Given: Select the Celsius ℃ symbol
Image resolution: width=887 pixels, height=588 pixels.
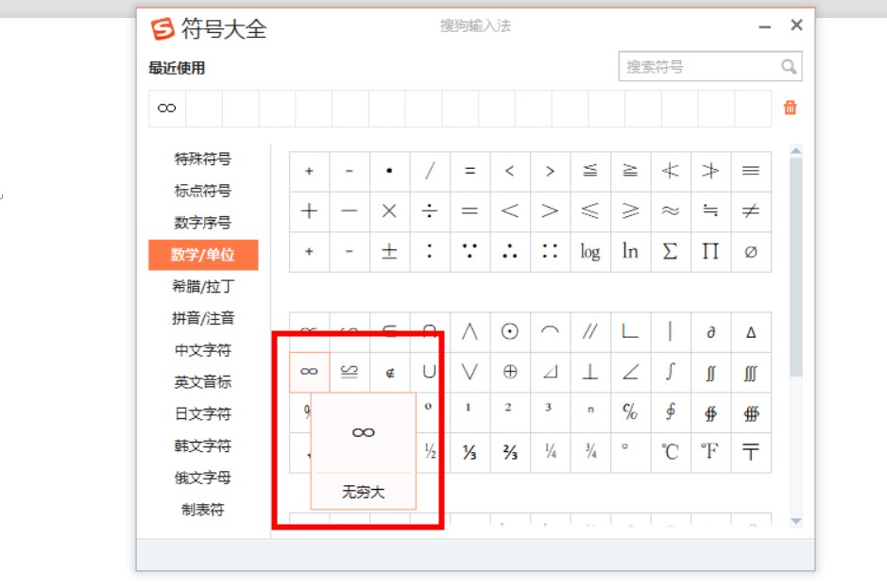Looking at the screenshot, I should pyautogui.click(x=671, y=452).
